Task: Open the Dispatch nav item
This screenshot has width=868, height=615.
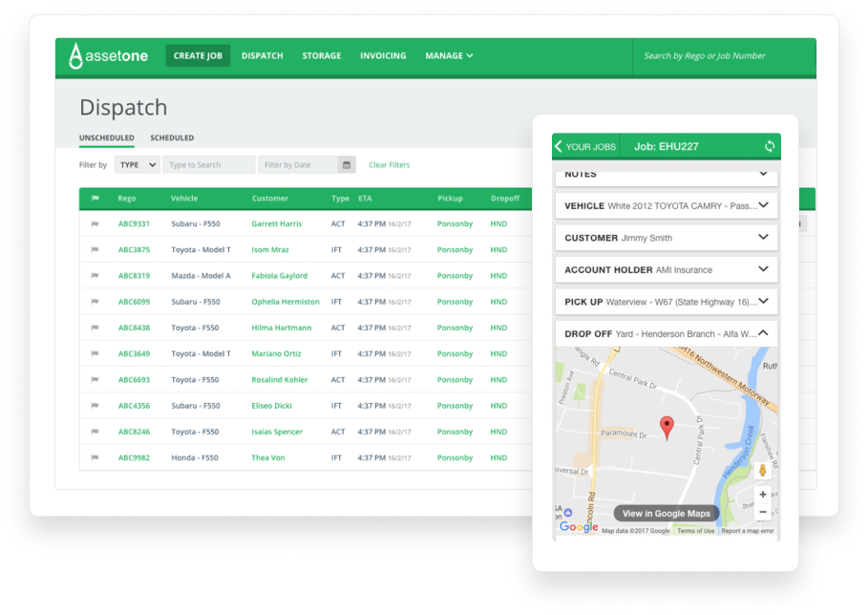Action: tap(263, 56)
